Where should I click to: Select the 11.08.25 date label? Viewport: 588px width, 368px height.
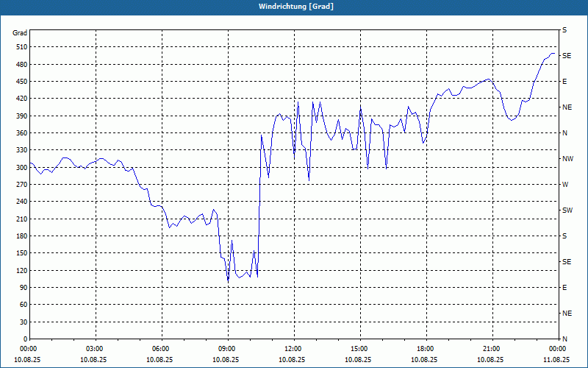[x=556, y=360]
